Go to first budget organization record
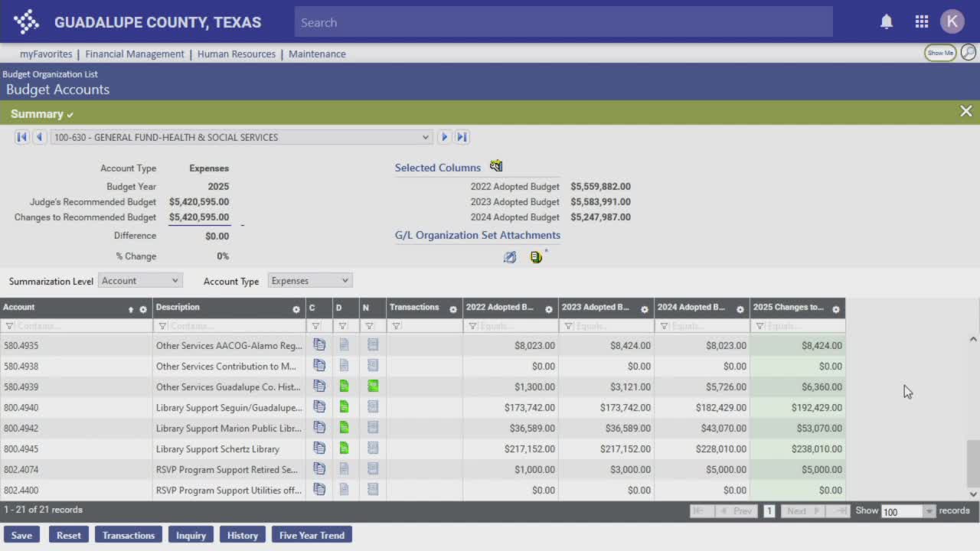The height and width of the screenshot is (551, 980). point(21,137)
